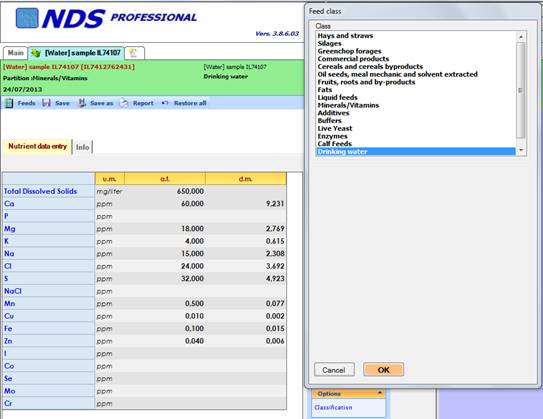Collapse the Options panel header arrow
The width and height of the screenshot is (543, 419).
coord(380,393)
